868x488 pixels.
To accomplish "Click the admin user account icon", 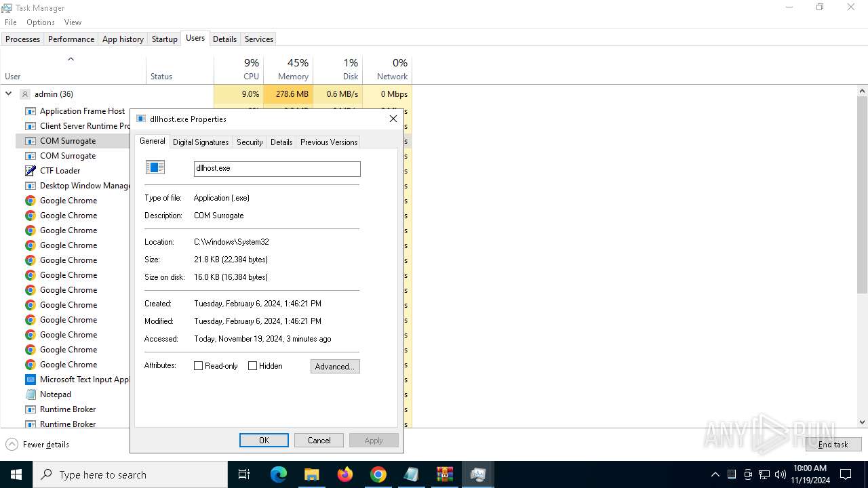I will (25, 94).
